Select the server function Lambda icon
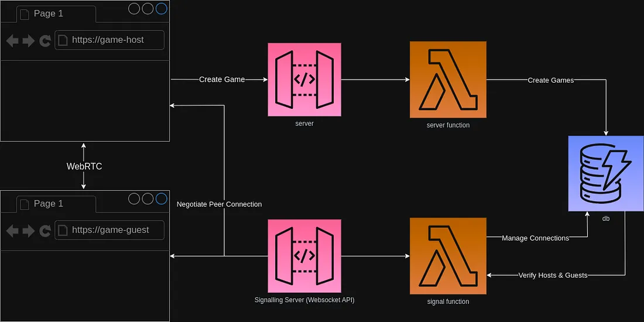Screen dimensions: 644x322 (x=448, y=79)
